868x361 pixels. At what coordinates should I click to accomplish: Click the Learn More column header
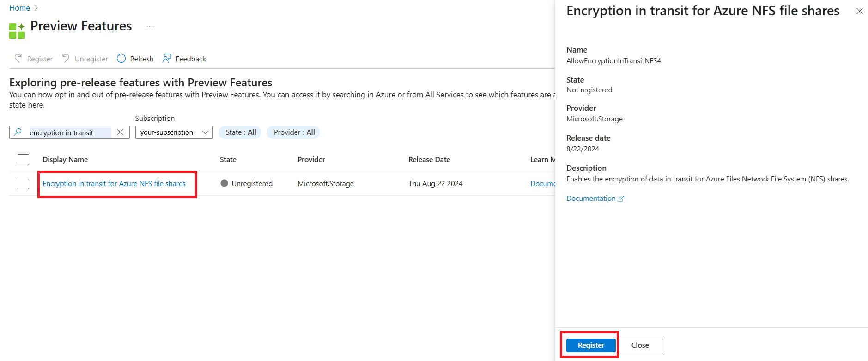pos(543,159)
